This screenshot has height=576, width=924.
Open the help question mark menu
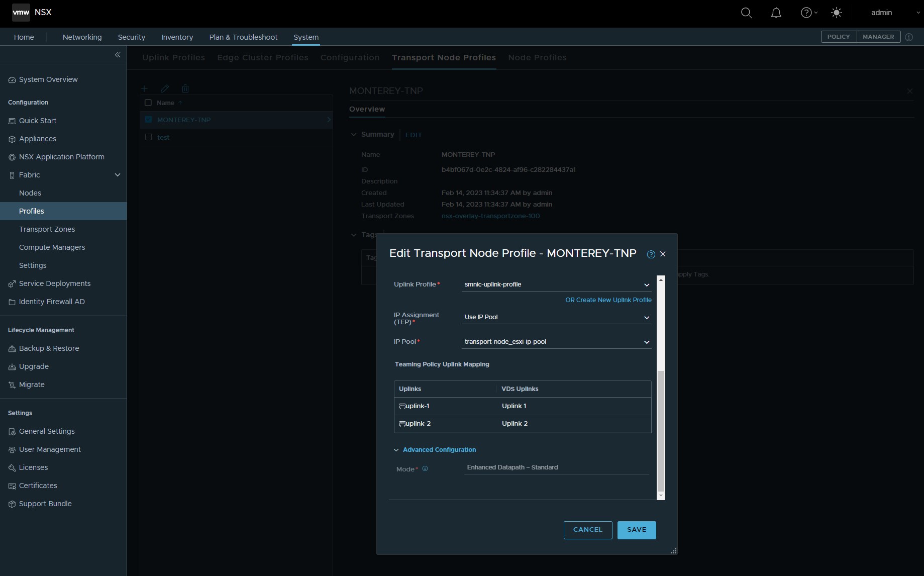[x=806, y=13]
